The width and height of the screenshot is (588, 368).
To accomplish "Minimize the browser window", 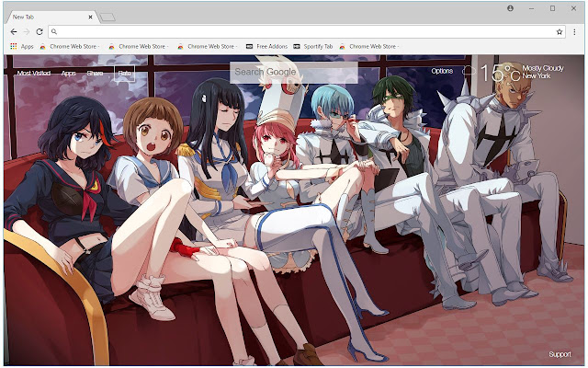I will pos(531,8).
